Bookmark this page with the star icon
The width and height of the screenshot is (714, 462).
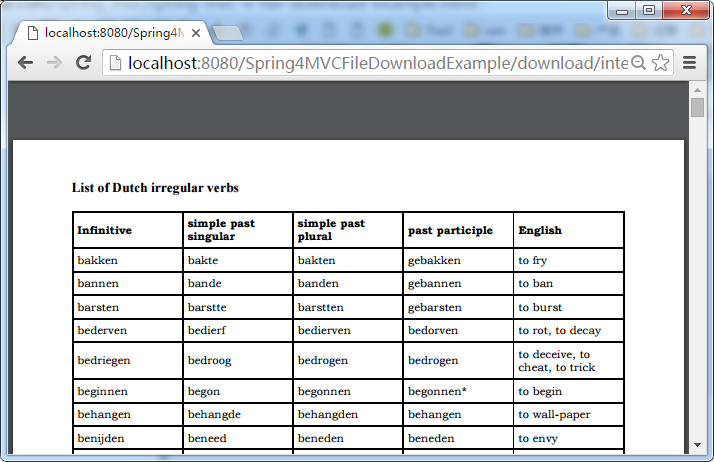[660, 63]
